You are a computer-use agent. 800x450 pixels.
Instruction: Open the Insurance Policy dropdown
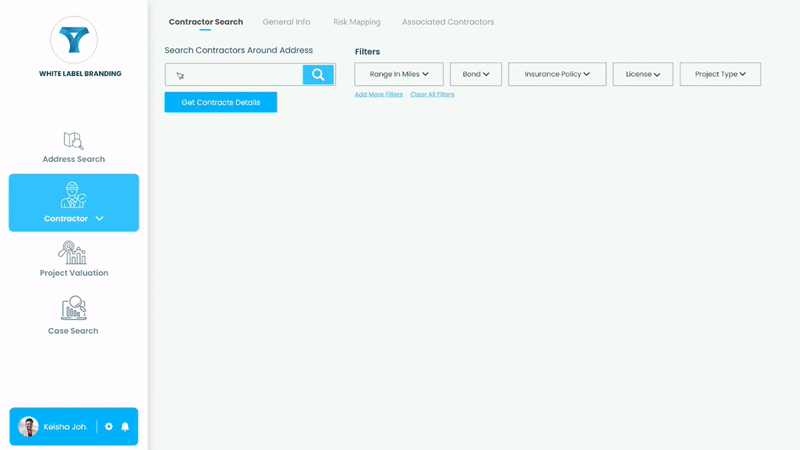[x=557, y=74]
